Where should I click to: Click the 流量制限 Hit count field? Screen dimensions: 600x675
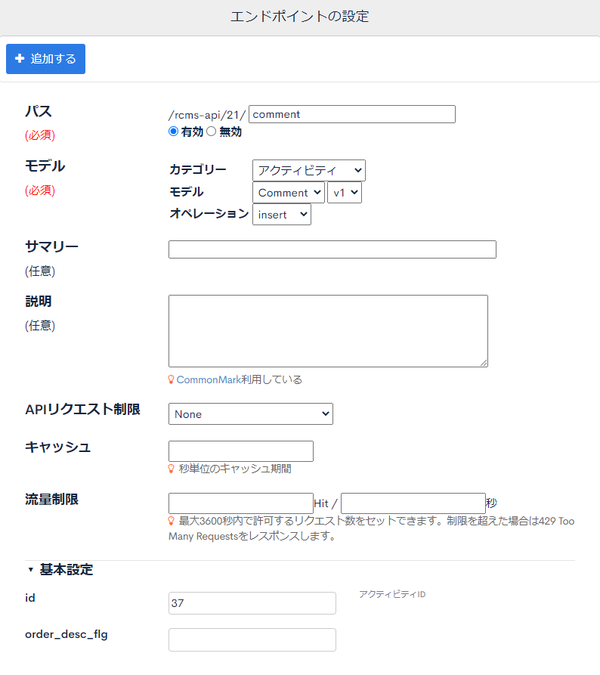click(x=241, y=503)
